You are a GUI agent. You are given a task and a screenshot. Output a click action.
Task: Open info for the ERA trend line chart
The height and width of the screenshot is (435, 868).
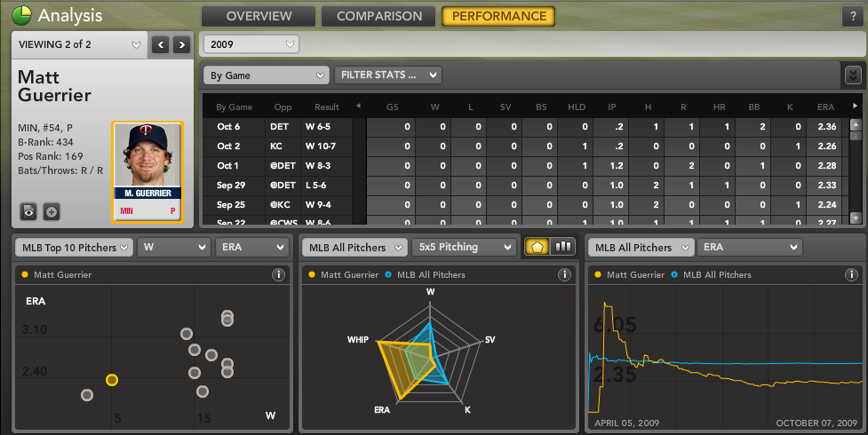850,275
